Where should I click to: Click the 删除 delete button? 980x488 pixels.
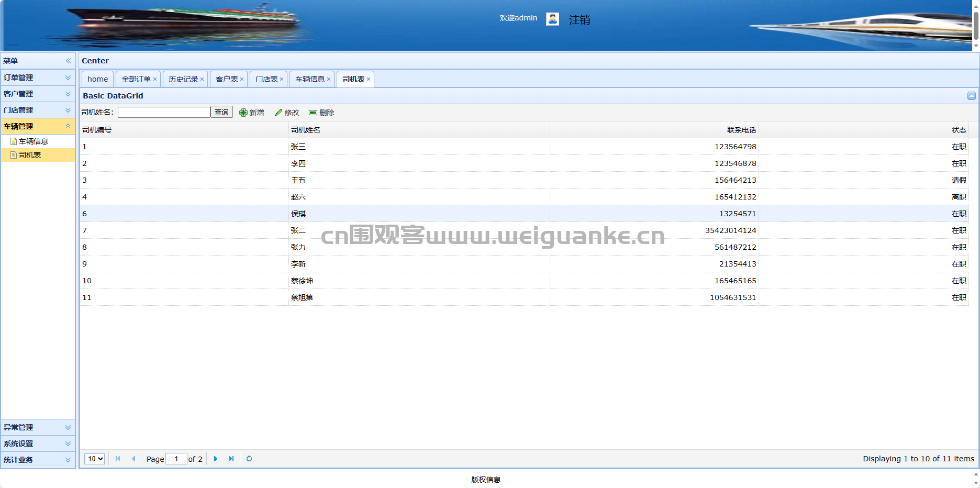coord(321,113)
